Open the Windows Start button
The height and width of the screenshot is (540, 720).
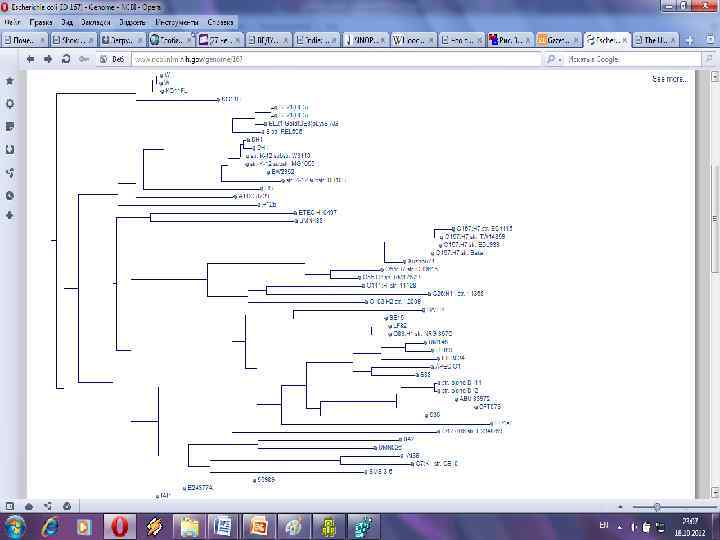(14, 526)
